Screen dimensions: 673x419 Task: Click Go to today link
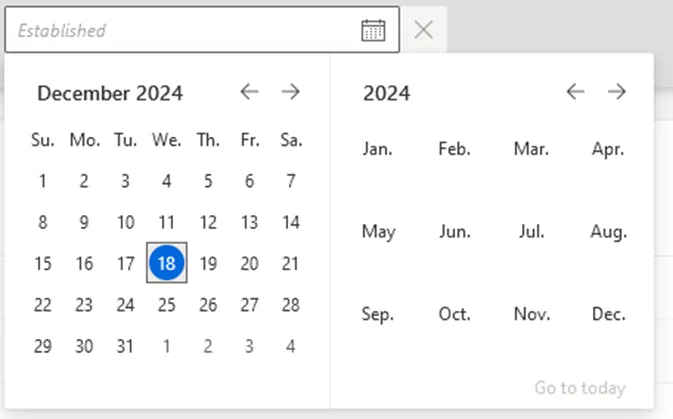(x=580, y=388)
